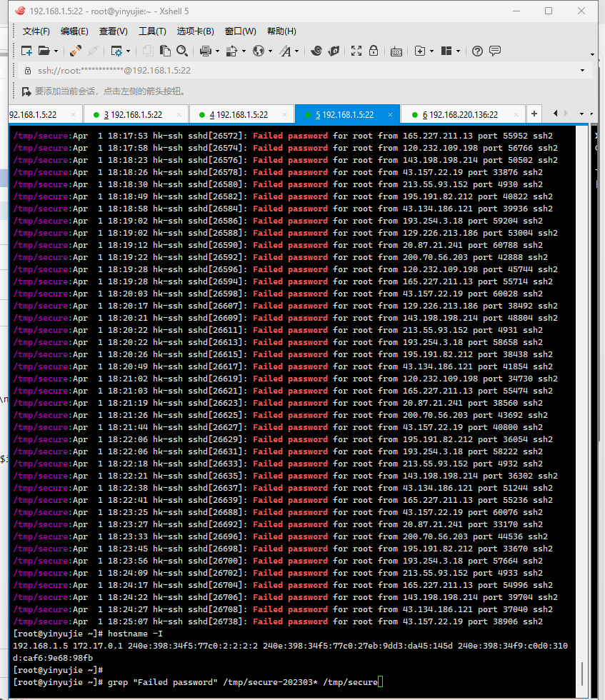Open the 文件(F) menu
The image size is (605, 700).
pos(36,31)
